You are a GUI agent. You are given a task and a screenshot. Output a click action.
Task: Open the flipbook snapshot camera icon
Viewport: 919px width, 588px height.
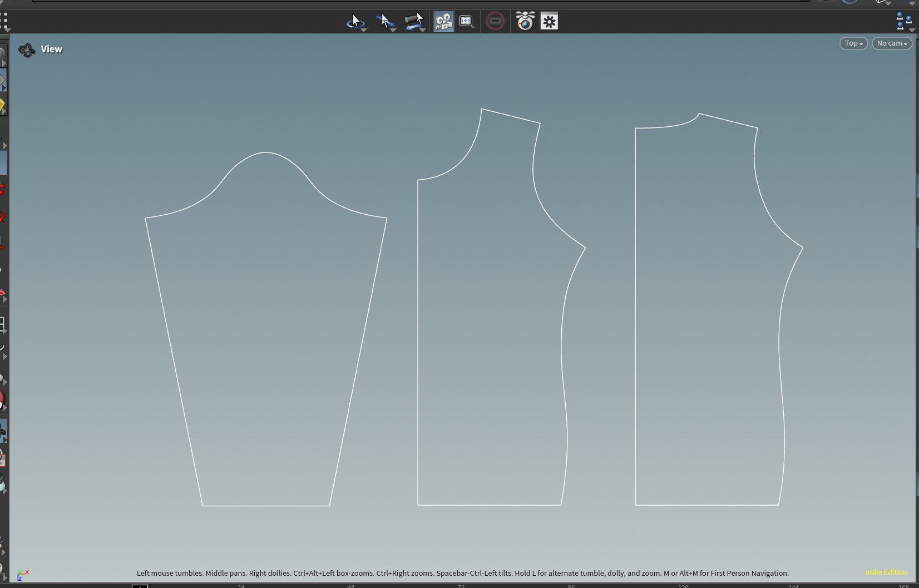(525, 21)
